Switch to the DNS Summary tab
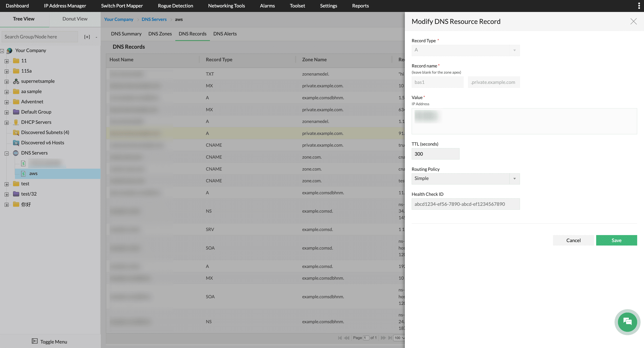644x348 pixels. (x=126, y=34)
